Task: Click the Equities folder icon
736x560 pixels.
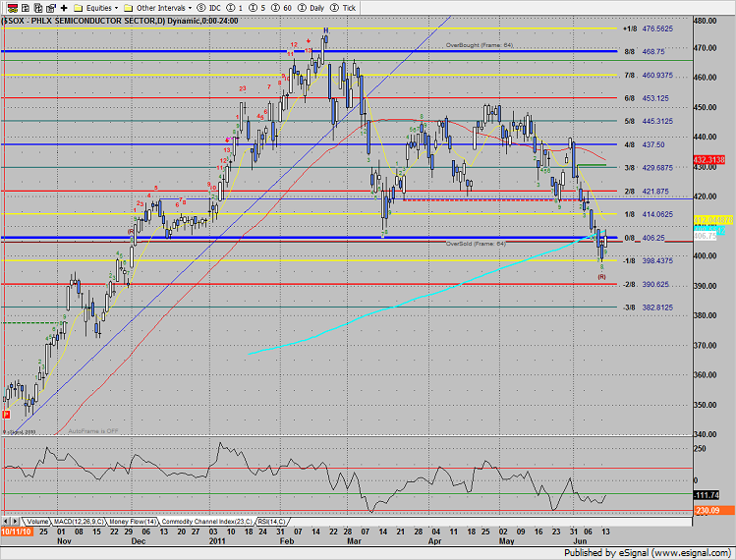Action: (x=79, y=8)
